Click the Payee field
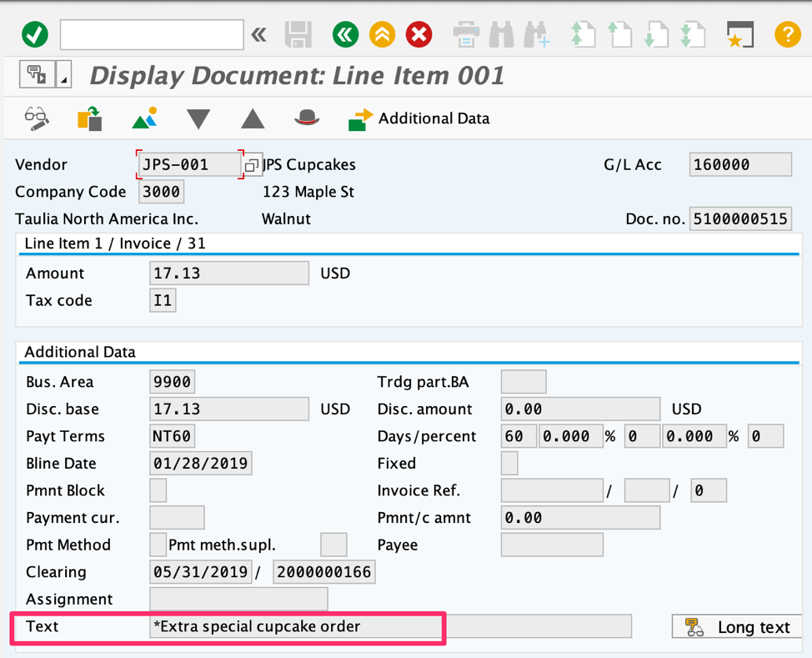The image size is (812, 658). (x=552, y=545)
